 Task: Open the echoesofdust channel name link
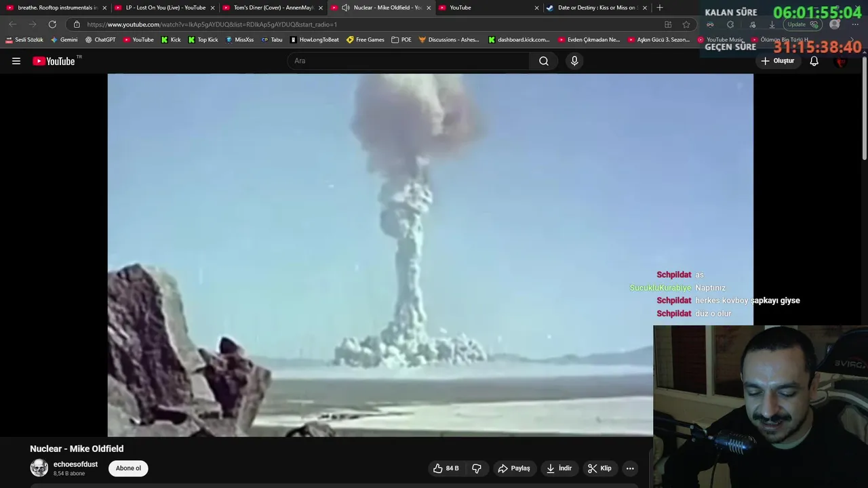point(75,464)
